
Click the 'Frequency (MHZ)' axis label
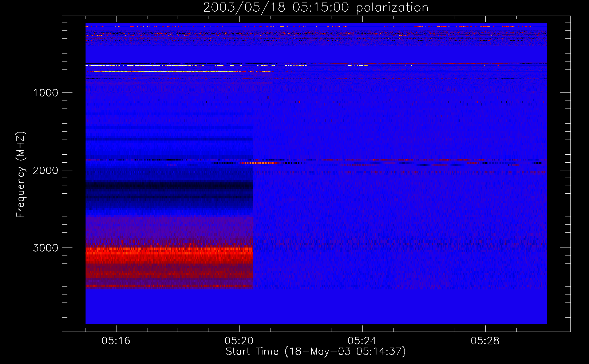(x=21, y=175)
